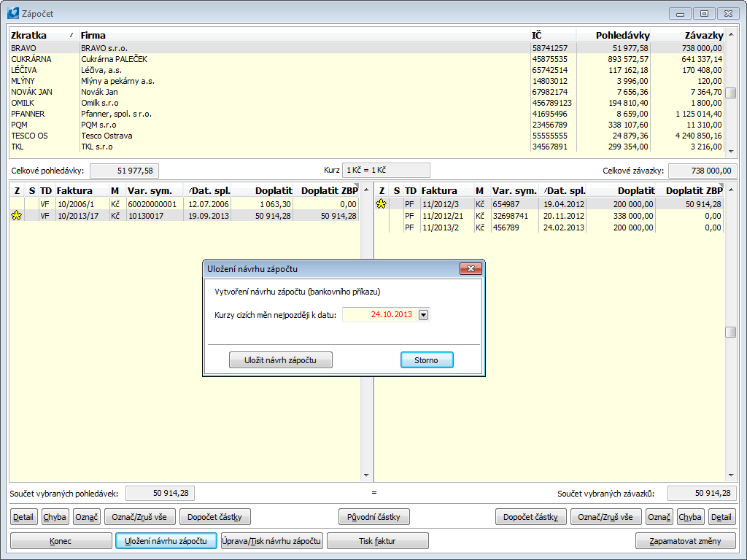Select the Omilk s.r.o row

coord(367,103)
